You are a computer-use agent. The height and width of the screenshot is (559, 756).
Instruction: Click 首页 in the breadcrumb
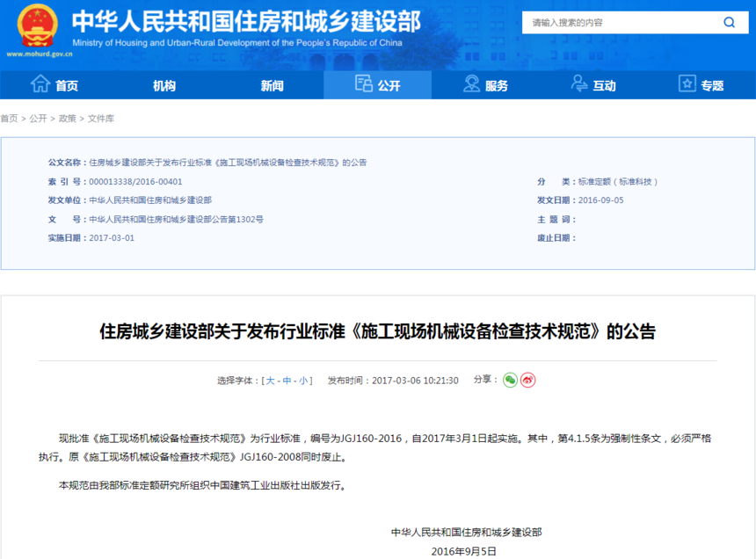tap(9, 119)
